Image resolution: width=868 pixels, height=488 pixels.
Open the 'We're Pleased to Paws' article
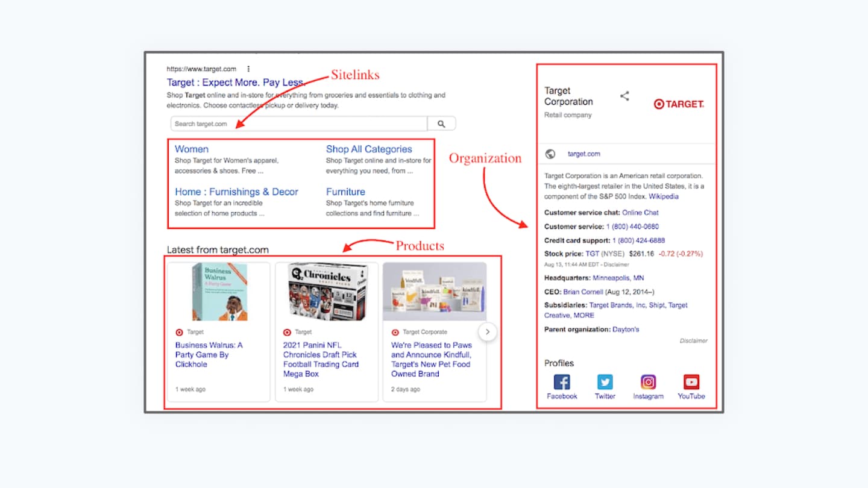coord(432,360)
